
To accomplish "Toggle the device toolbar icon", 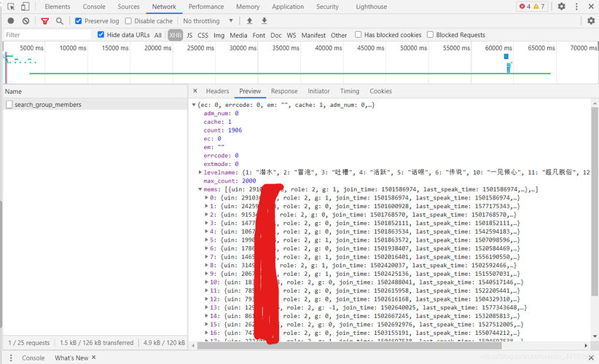I will [x=26, y=7].
